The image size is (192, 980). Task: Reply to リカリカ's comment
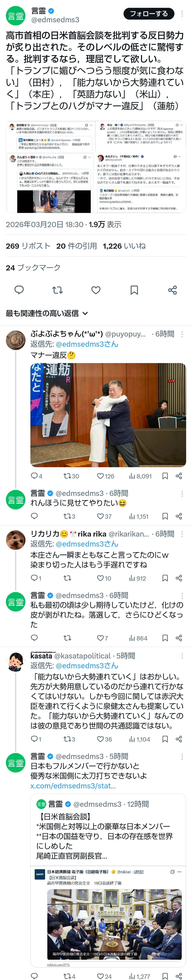point(34,578)
